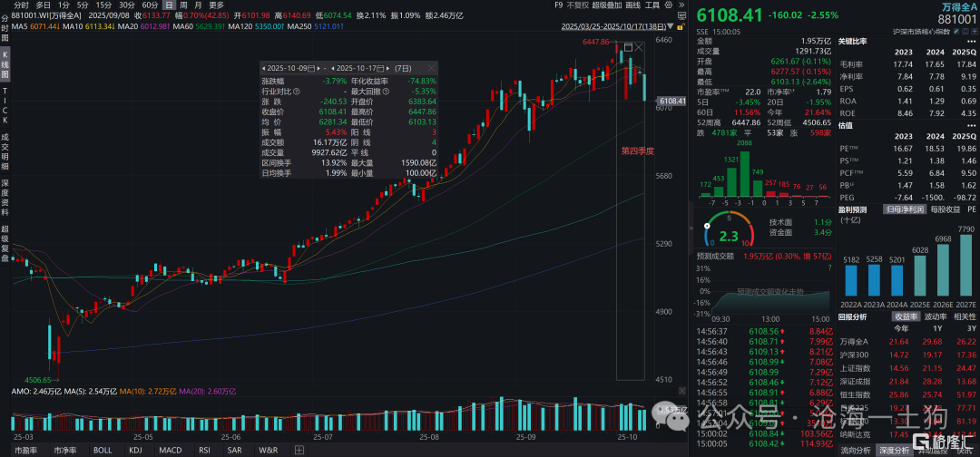Toggle 波动率 in return analysis

click(936, 316)
